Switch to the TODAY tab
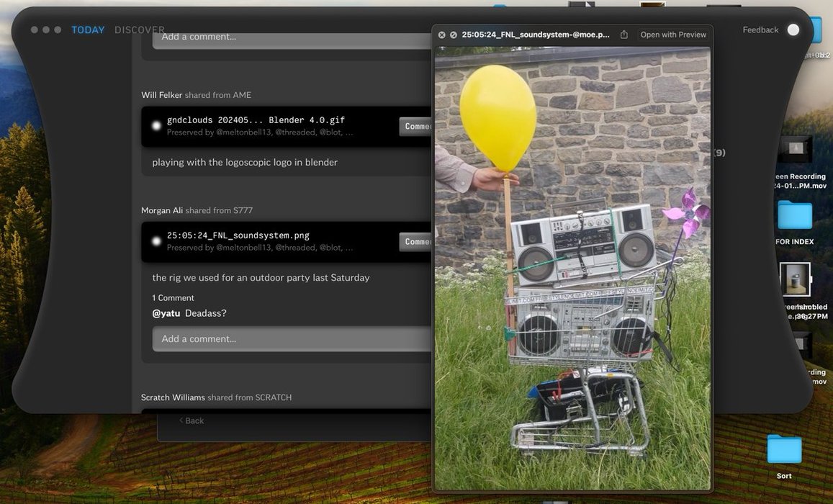The image size is (833, 504). tap(88, 30)
